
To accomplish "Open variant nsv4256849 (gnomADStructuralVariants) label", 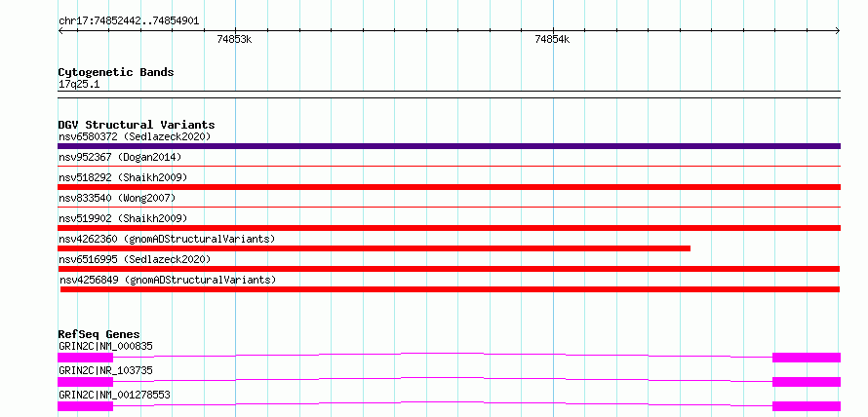I will (168, 280).
